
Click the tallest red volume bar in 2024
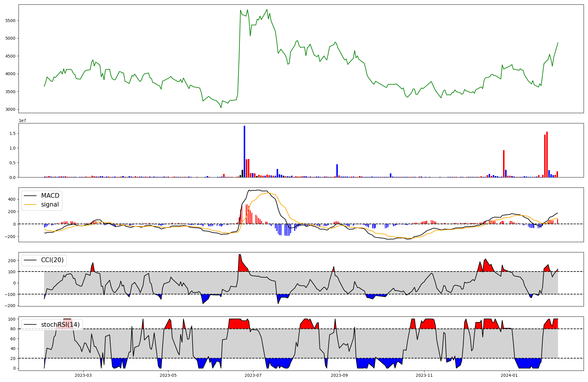pos(547,155)
